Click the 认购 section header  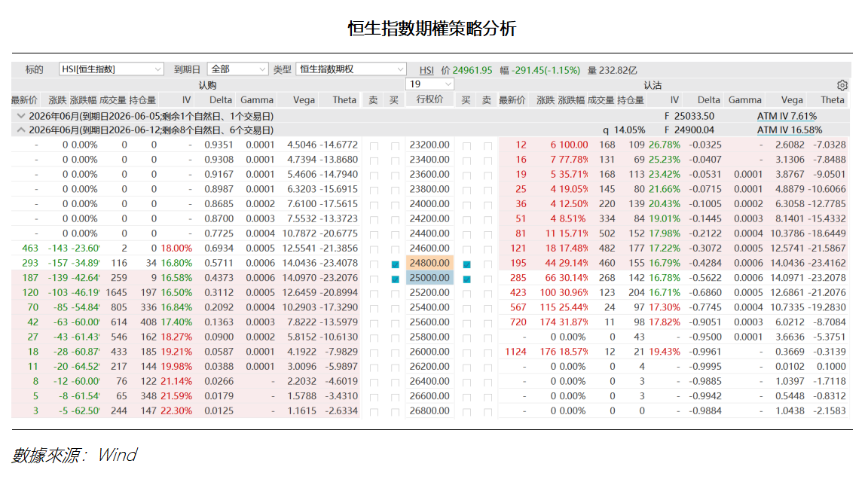[x=207, y=85]
